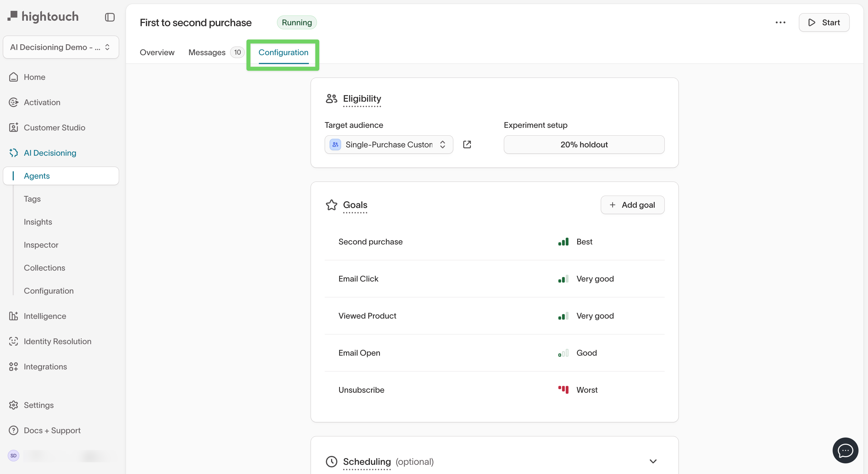Open the Integrations page
This screenshot has width=868, height=474.
click(x=45, y=366)
